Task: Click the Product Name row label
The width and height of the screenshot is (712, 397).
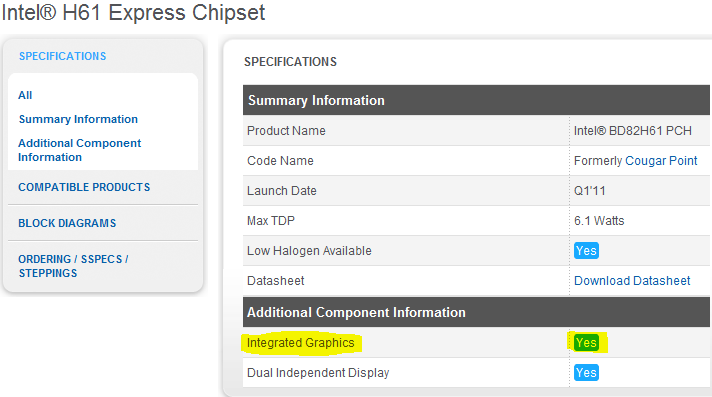Action: 286,131
